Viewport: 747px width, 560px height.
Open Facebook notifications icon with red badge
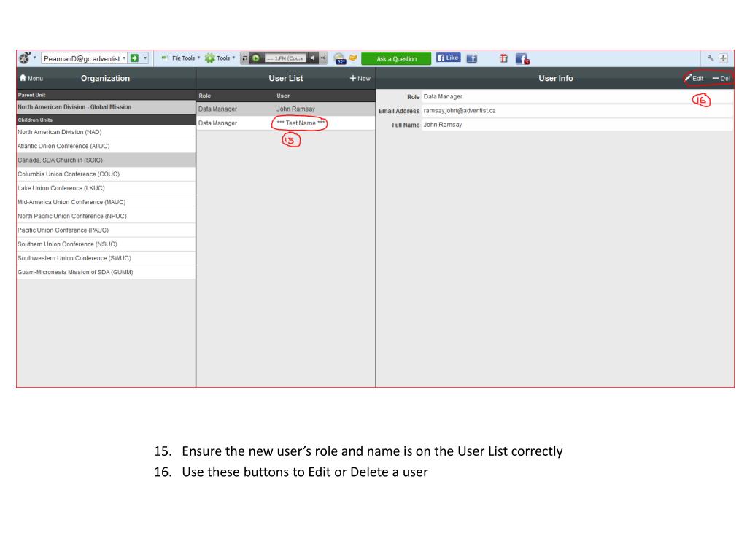point(522,58)
